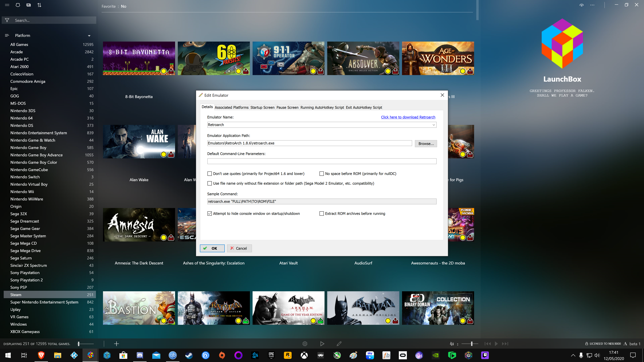Open the Windows Start menu
The image size is (644, 362).
[x=8, y=355]
